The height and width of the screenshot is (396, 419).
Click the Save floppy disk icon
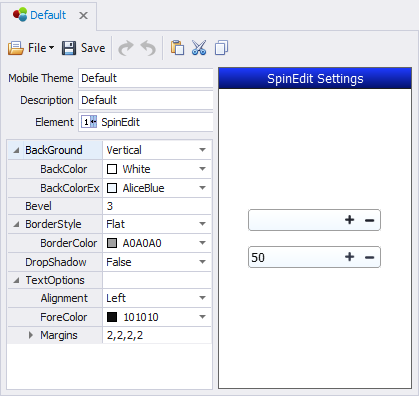coord(69,48)
